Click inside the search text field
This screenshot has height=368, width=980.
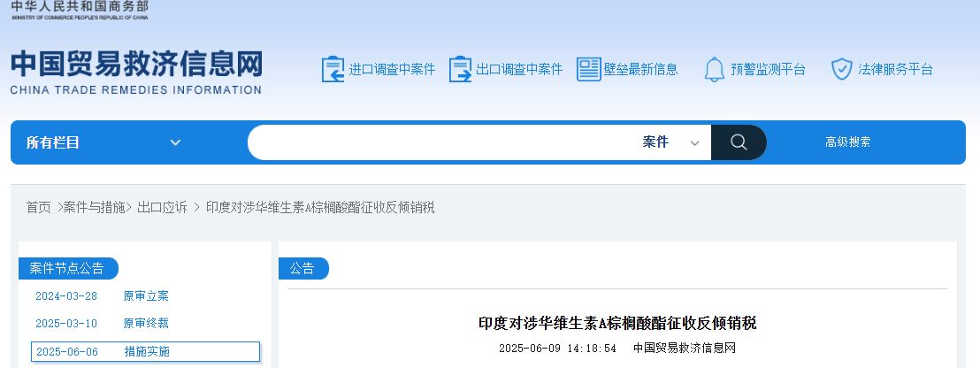tap(442, 142)
